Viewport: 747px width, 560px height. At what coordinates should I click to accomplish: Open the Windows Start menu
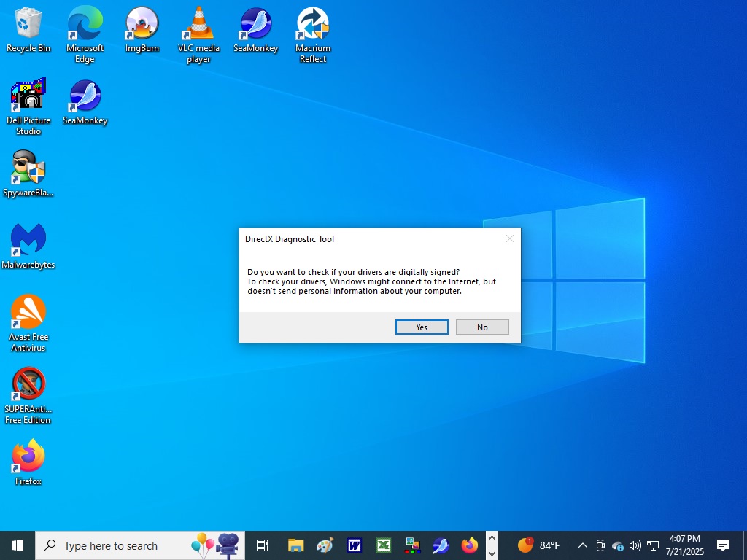click(x=18, y=545)
